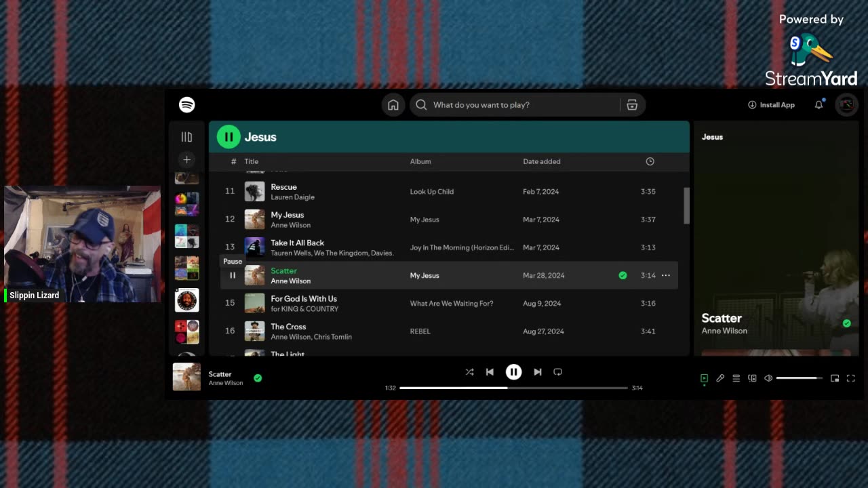The width and height of the screenshot is (868, 488).
Task: Pause the Scatter row playback
Action: pyautogui.click(x=233, y=275)
